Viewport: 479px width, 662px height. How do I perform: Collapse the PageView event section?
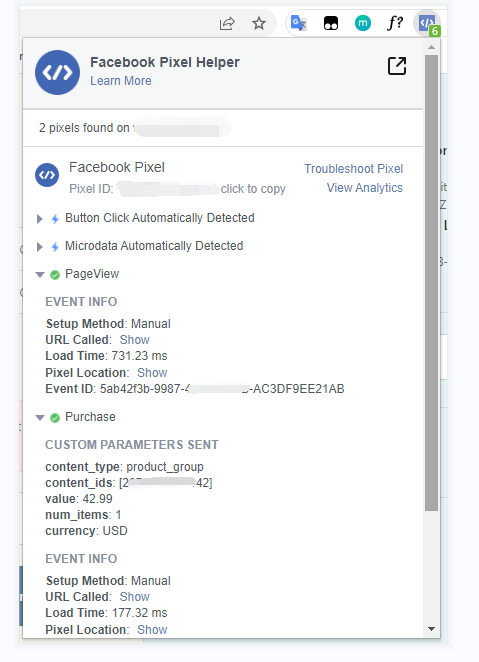click(40, 275)
